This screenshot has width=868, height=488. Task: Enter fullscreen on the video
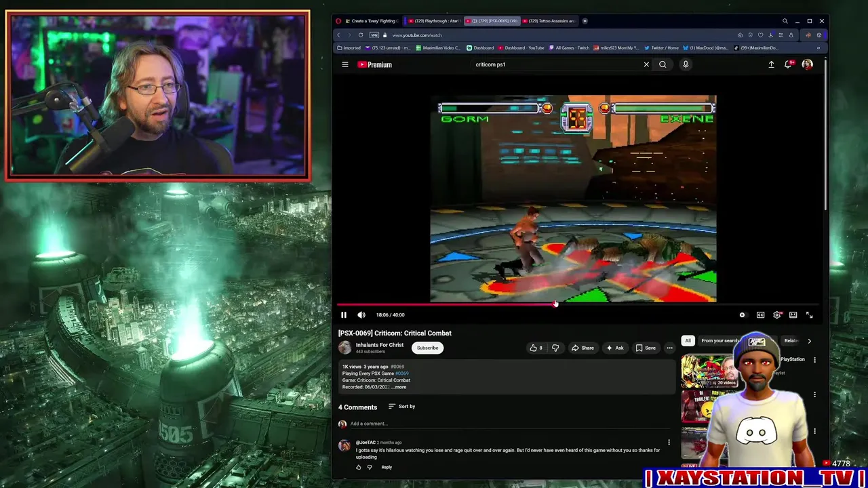(x=809, y=314)
